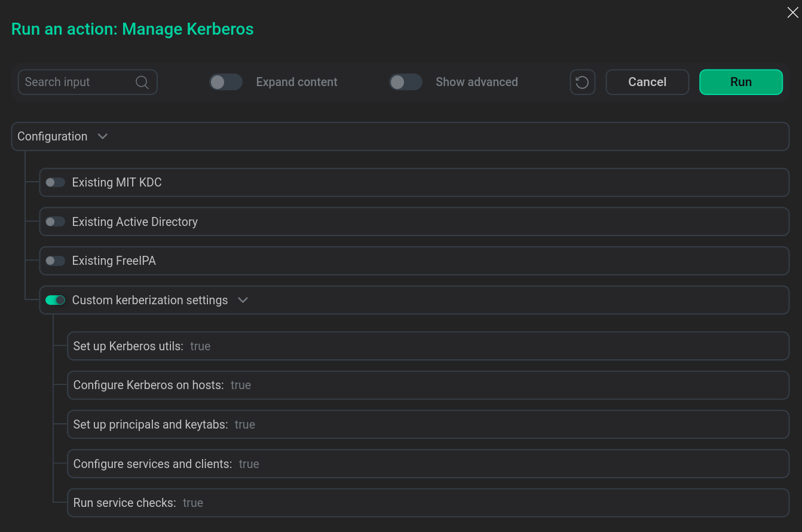
Task: Collapse Custom kerberization settings chevron
Action: (243, 300)
